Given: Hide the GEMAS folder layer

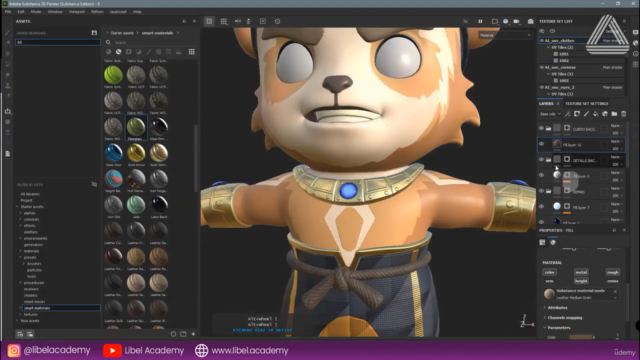Looking at the screenshot, I should 541,191.
